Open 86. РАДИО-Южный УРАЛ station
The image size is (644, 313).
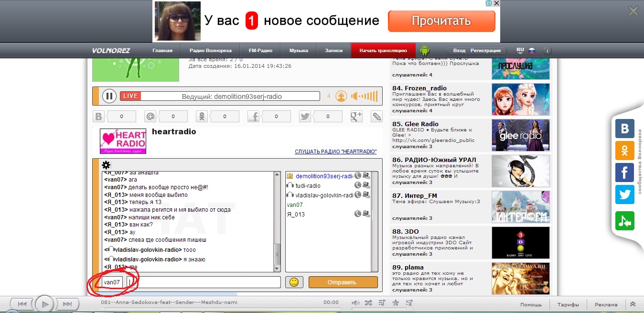[x=434, y=160]
